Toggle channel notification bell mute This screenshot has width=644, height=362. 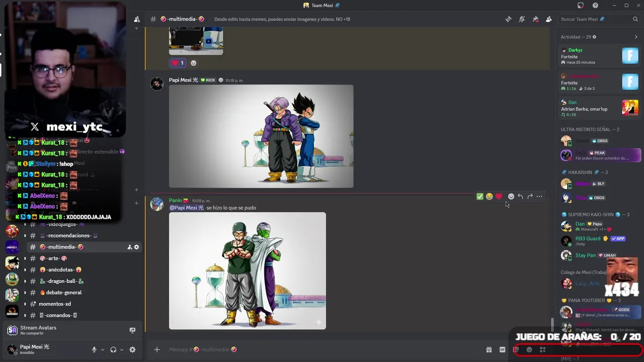coord(522,19)
